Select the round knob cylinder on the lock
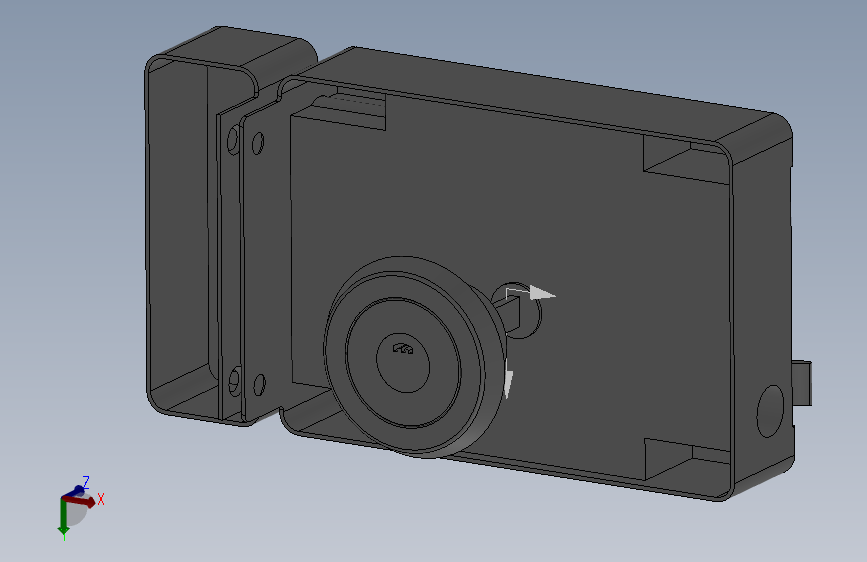The image size is (867, 562). [415, 357]
